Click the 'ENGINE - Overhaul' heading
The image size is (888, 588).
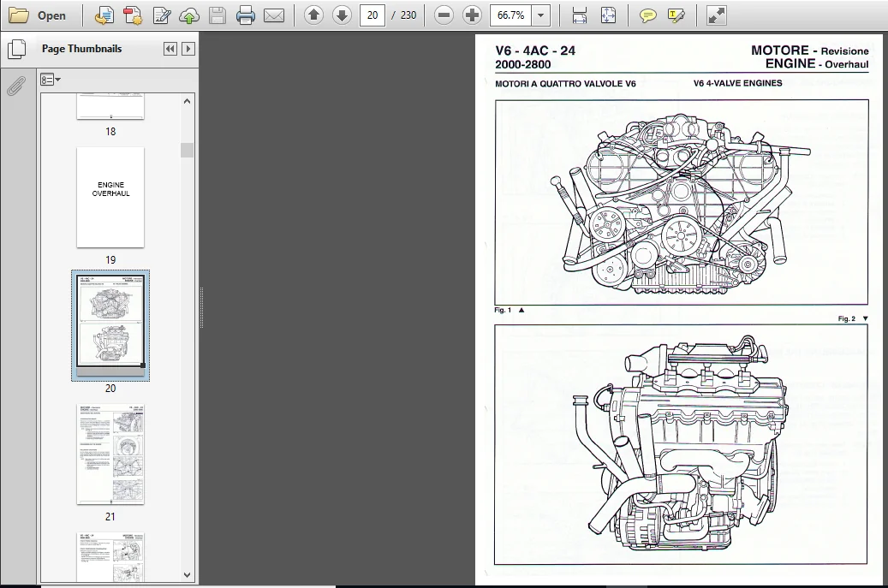click(x=817, y=64)
